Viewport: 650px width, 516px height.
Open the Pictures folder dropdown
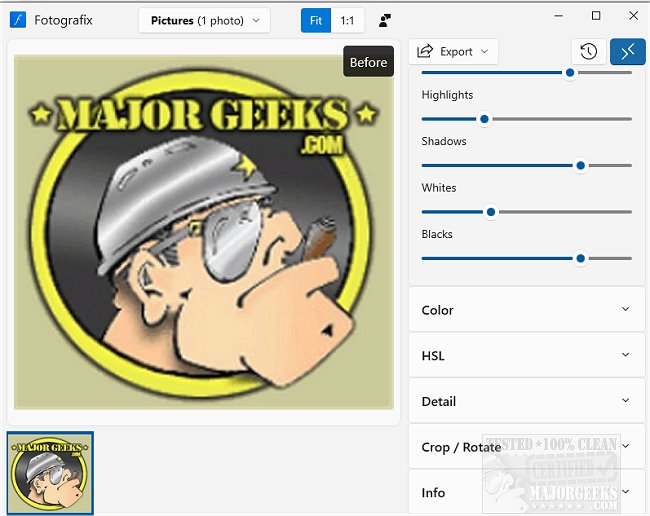click(x=204, y=20)
